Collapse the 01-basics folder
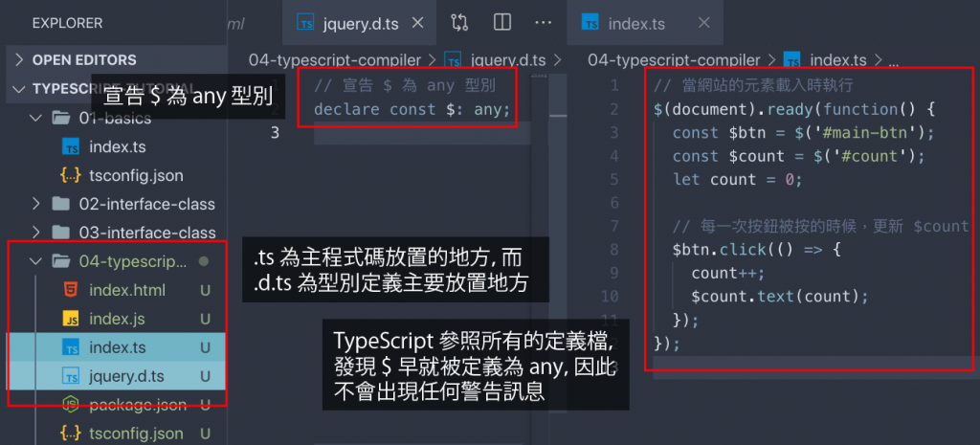The width and height of the screenshot is (980, 445). click(37, 118)
